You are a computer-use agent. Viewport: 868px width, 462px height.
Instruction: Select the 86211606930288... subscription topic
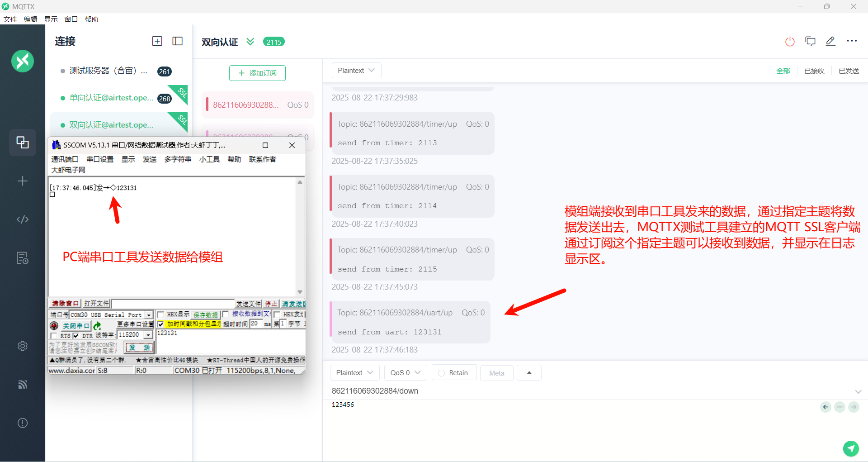coord(258,105)
